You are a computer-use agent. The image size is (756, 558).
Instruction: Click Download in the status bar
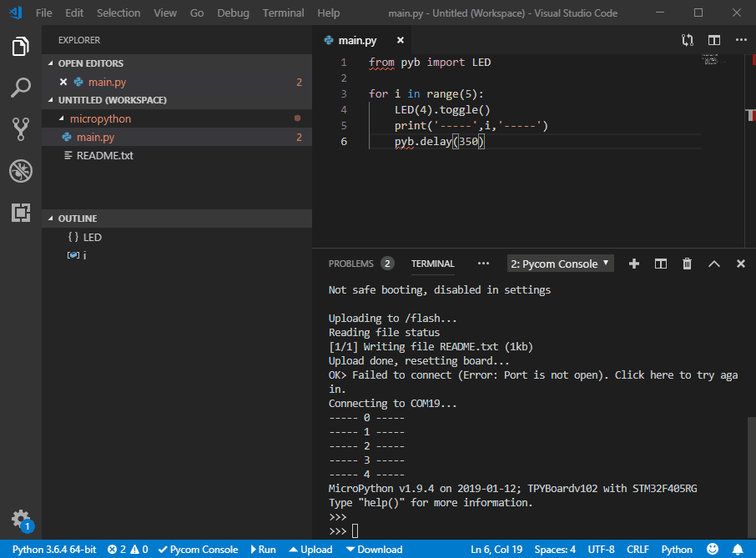coord(374,550)
